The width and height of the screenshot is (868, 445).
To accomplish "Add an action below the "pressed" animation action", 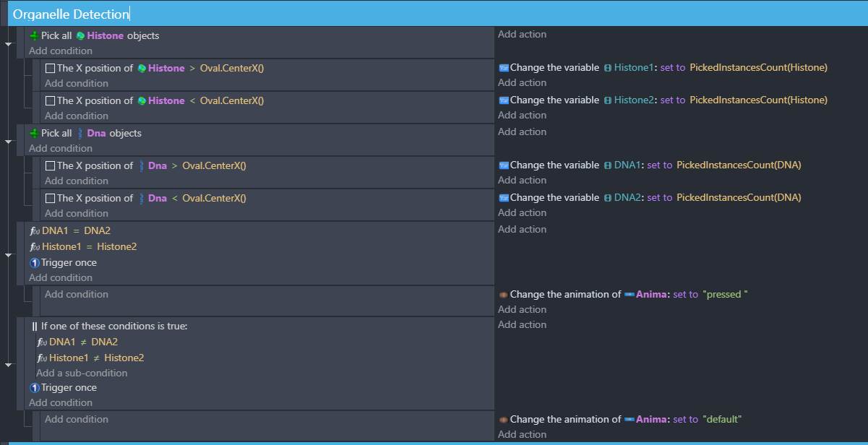I will pyautogui.click(x=522, y=309).
